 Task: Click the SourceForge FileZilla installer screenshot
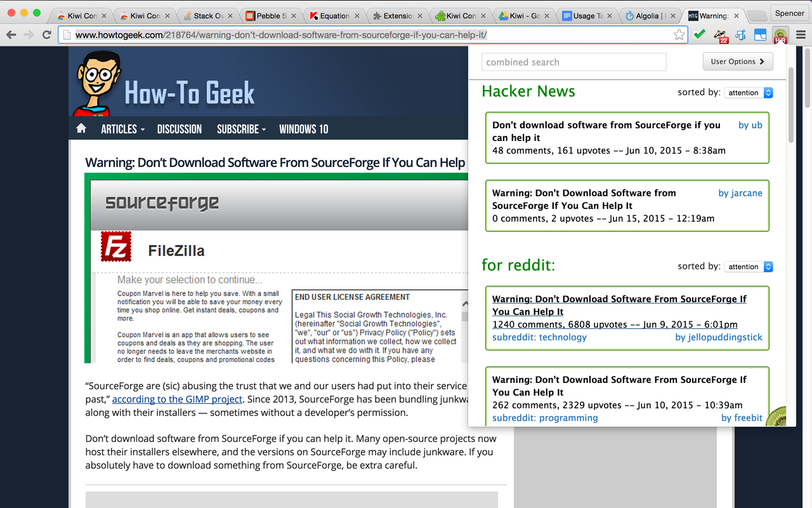(x=276, y=267)
